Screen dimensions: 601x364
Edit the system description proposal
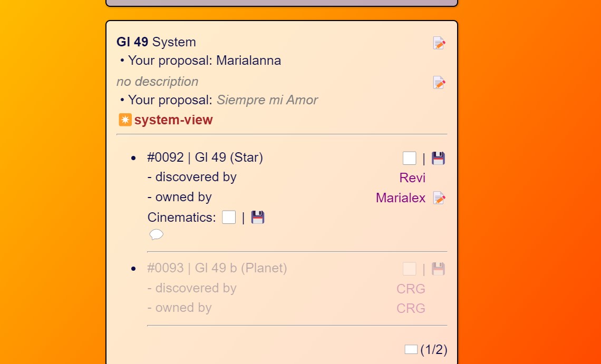[439, 83]
